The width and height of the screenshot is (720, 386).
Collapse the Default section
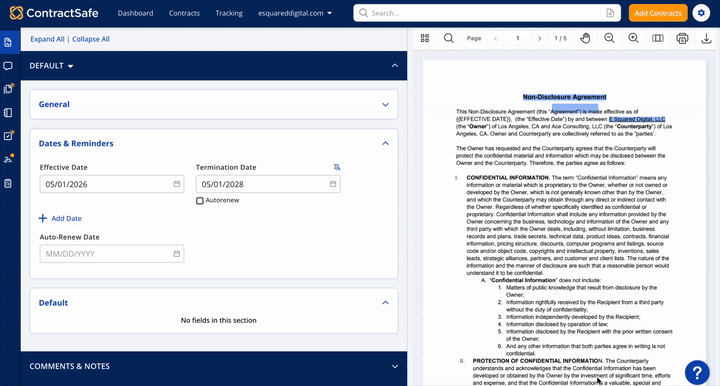click(385, 302)
